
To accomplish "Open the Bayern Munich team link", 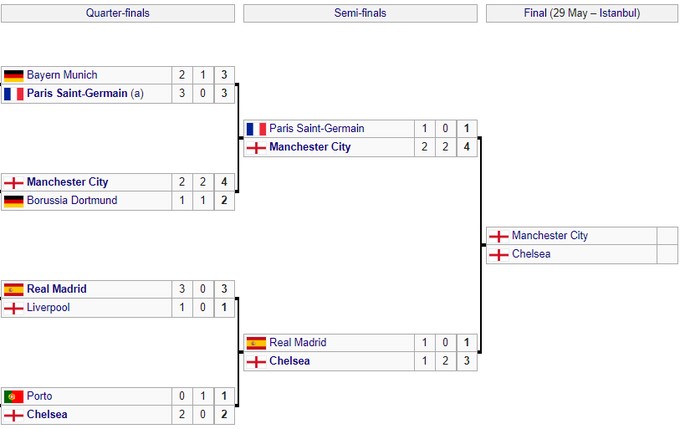I will 62,75.
